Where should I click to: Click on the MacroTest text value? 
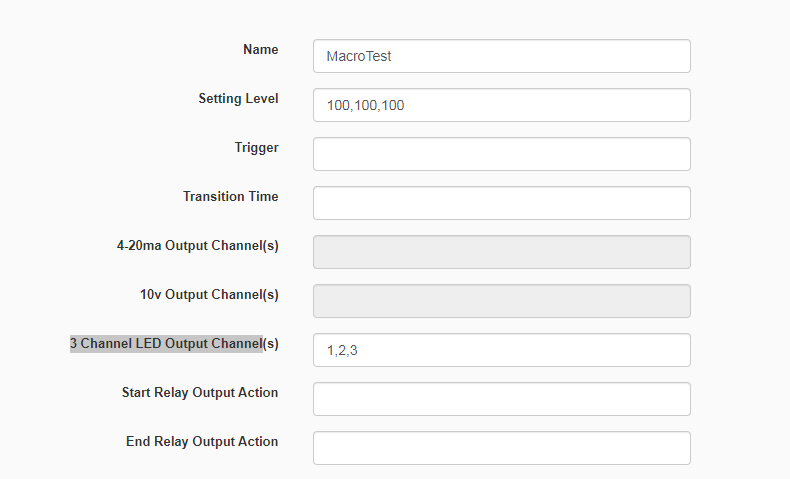(x=359, y=56)
